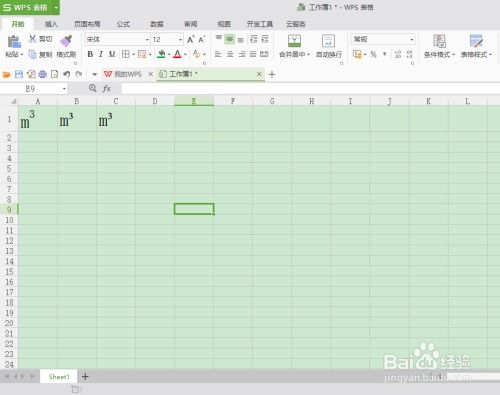Open the 插入 Insert ribbon tab
The height and width of the screenshot is (395, 500).
[51, 24]
